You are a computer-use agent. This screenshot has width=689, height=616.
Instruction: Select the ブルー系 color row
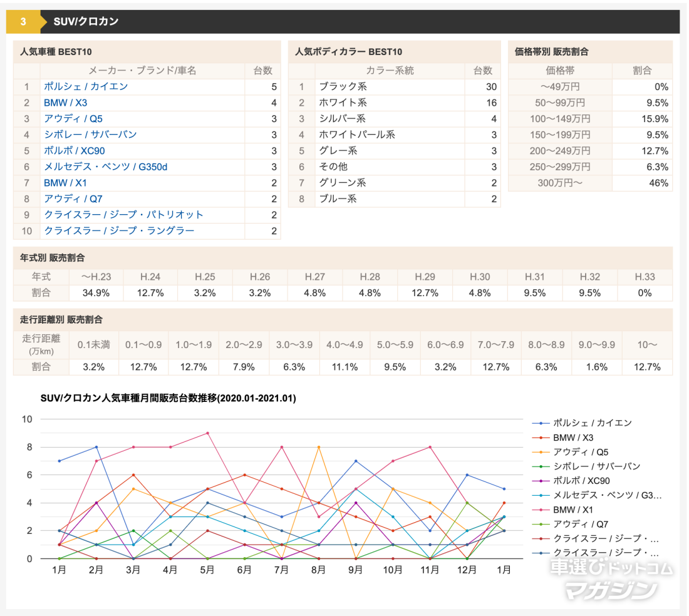[x=395, y=199]
